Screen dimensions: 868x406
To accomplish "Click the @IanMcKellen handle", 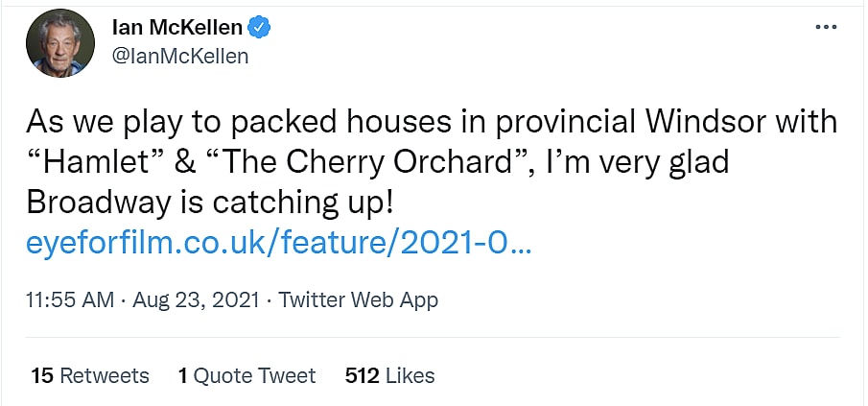I will 180,56.
